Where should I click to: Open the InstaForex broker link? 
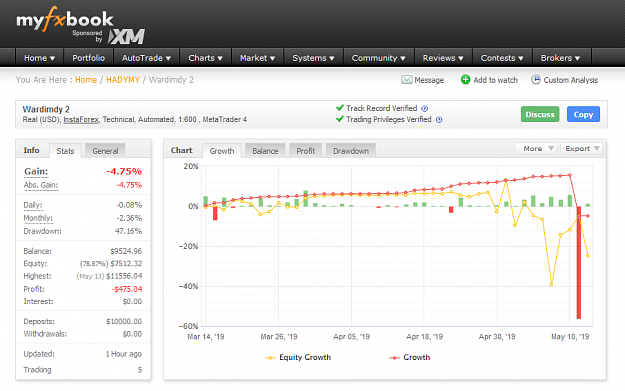81,120
